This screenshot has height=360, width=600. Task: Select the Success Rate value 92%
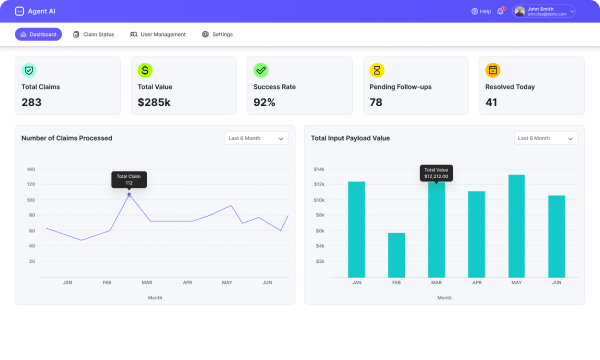coord(264,103)
